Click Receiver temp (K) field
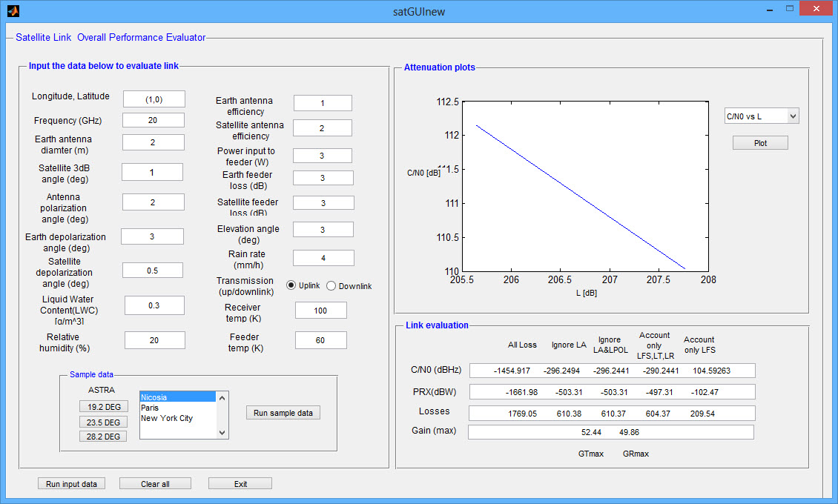 (x=321, y=311)
